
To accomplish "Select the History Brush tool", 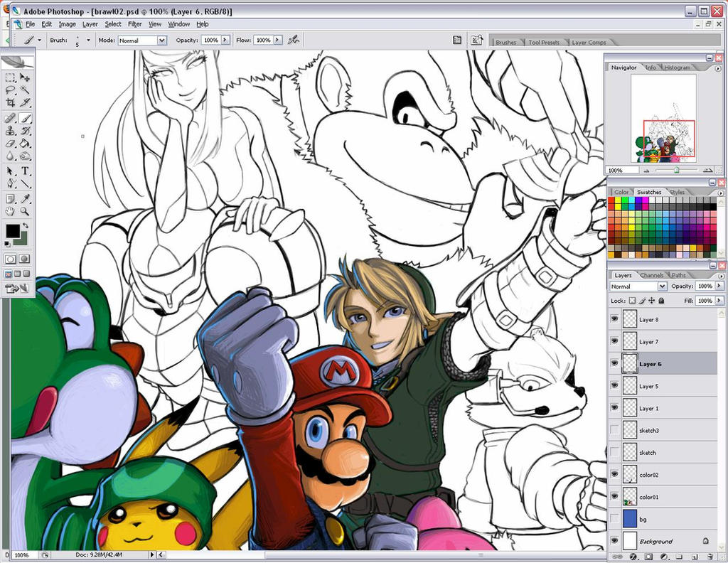I will [x=25, y=131].
